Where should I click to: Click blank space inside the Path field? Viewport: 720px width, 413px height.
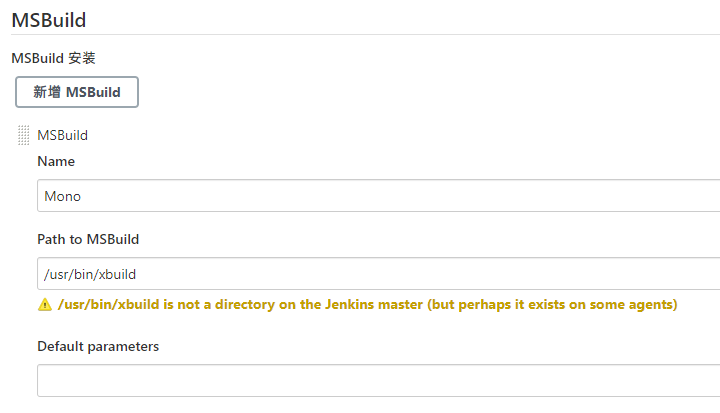tap(450, 273)
